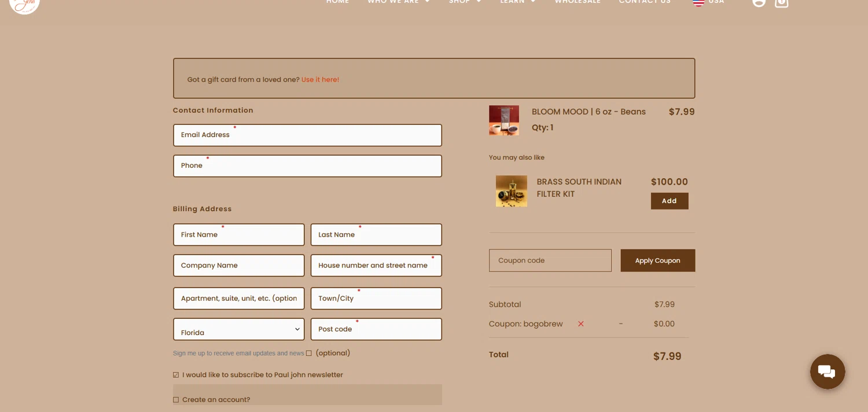Open the CONTACT US page
Viewport: 868px width, 412px height.
645,2
